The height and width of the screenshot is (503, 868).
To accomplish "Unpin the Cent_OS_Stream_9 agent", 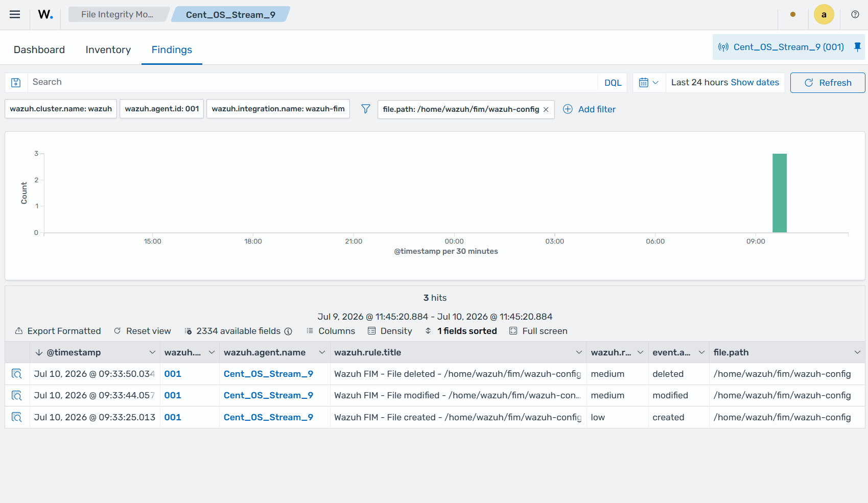I will point(857,47).
